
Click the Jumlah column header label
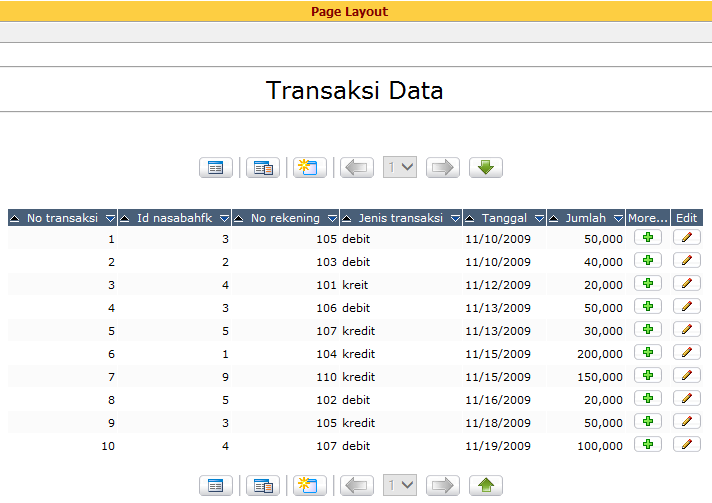click(586, 218)
